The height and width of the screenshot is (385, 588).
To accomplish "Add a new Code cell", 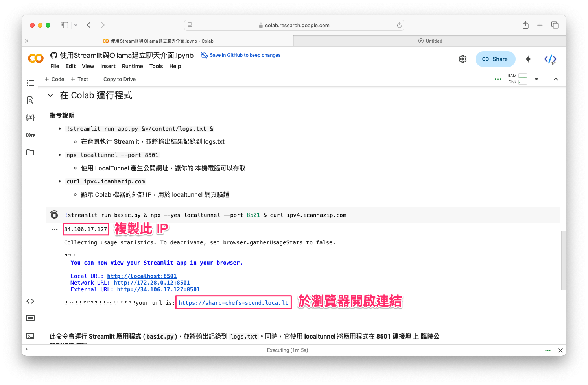I will tap(54, 79).
